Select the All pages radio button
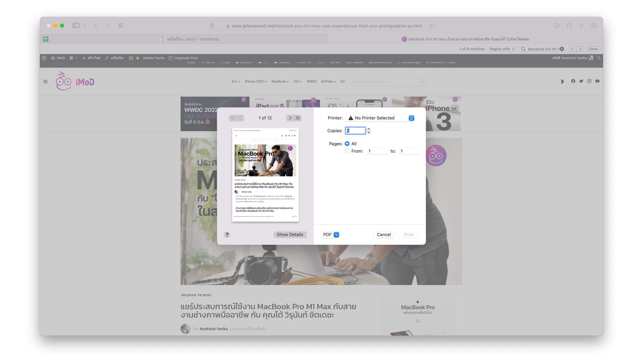The image size is (644, 362). pyautogui.click(x=347, y=144)
